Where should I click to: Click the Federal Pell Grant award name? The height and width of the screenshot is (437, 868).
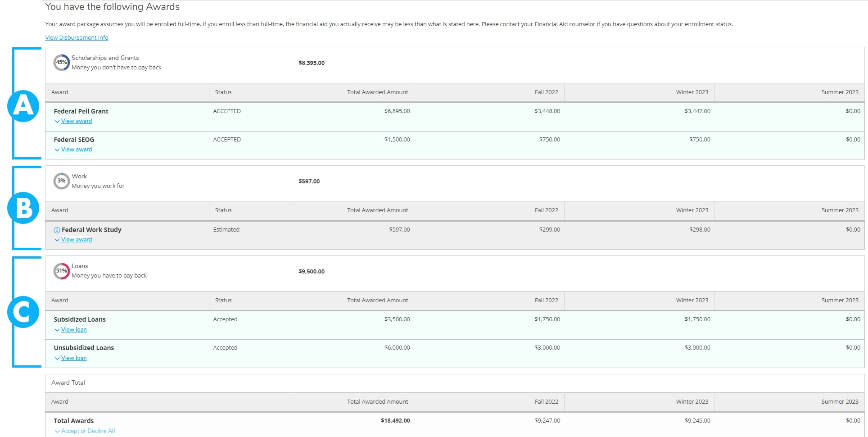point(81,111)
